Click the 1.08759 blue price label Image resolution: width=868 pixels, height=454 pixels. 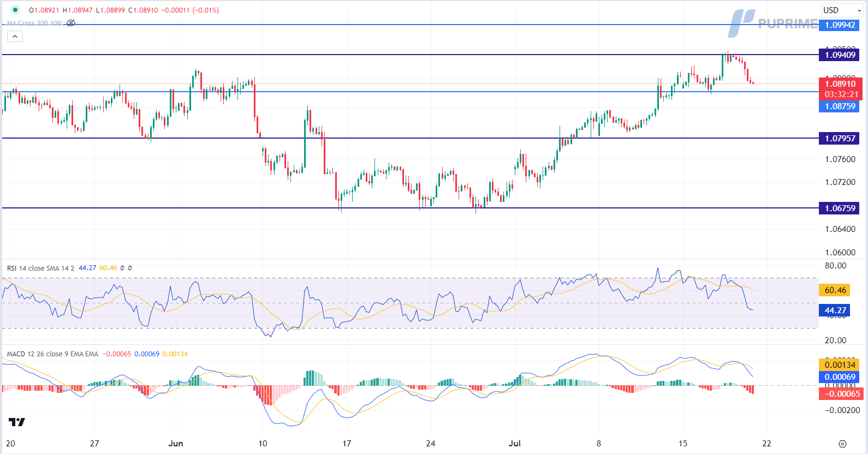[x=840, y=106]
